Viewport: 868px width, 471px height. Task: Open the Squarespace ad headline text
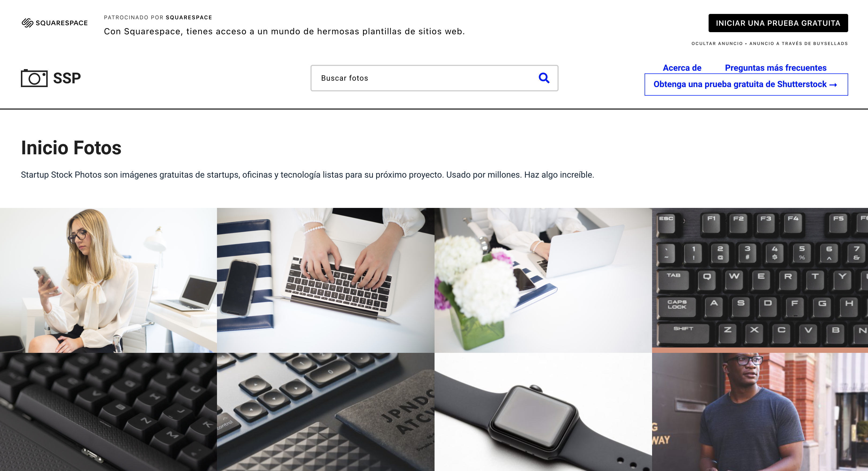(284, 31)
